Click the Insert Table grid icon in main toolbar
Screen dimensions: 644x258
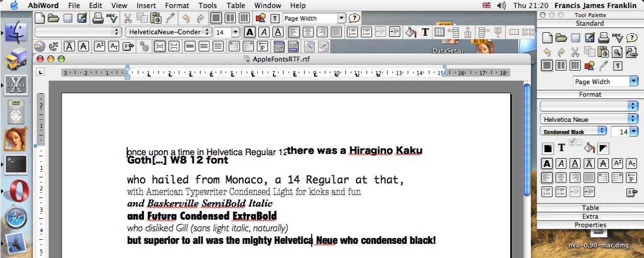(x=440, y=32)
